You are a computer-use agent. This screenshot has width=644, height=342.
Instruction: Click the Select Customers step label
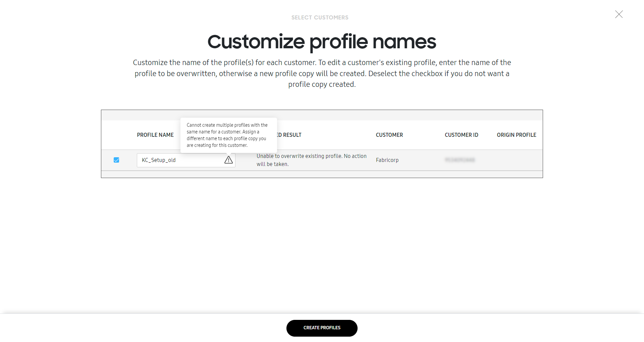point(320,17)
